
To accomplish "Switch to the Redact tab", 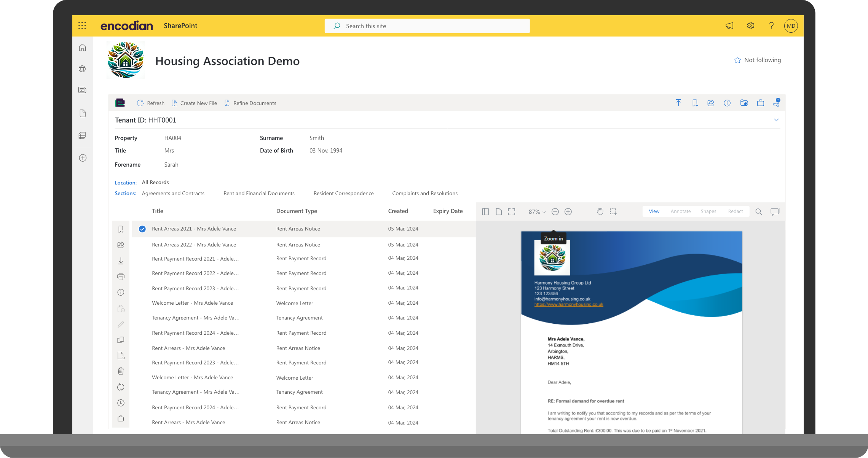I will pyautogui.click(x=735, y=211).
